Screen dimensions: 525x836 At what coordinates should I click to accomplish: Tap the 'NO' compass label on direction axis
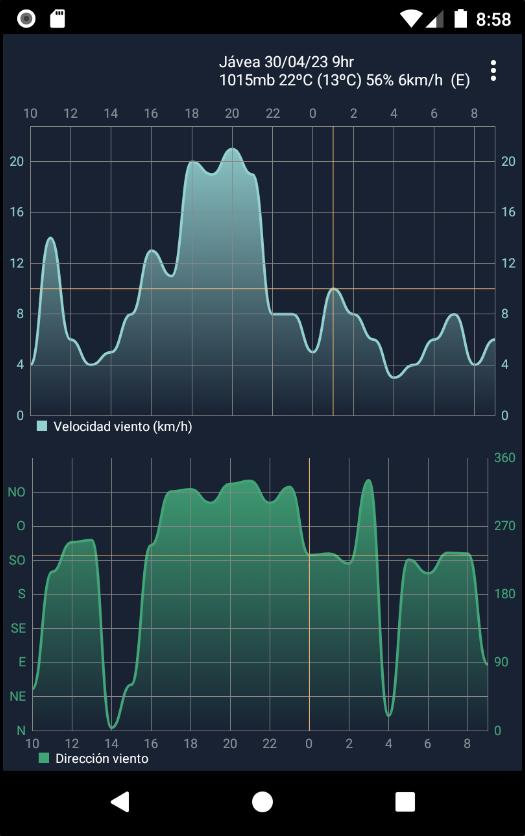(x=17, y=492)
